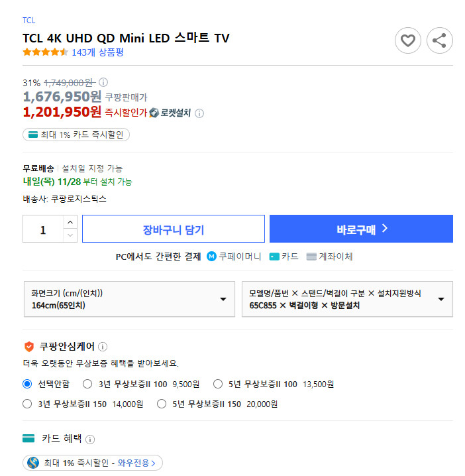465x476 pixels.
Task: Click info icon beside original price
Action: (x=103, y=83)
